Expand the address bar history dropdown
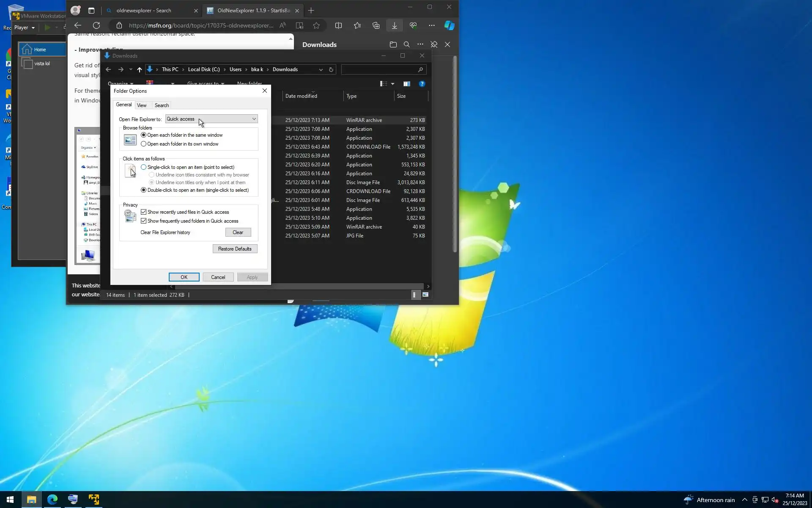 click(321, 69)
